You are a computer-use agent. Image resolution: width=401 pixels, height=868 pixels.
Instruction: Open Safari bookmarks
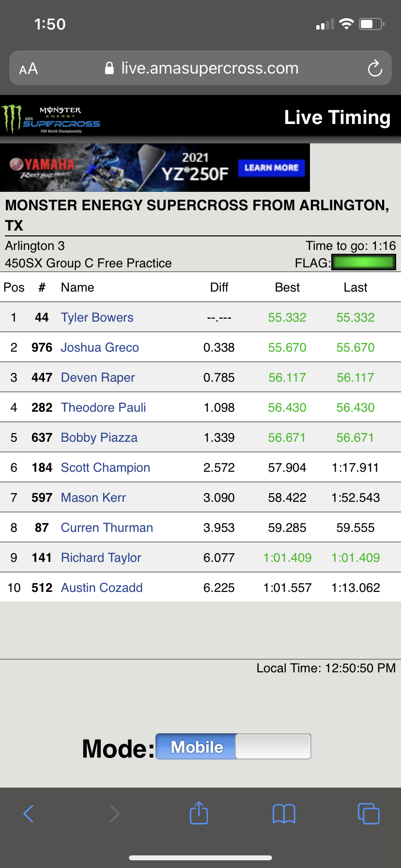pos(284,814)
